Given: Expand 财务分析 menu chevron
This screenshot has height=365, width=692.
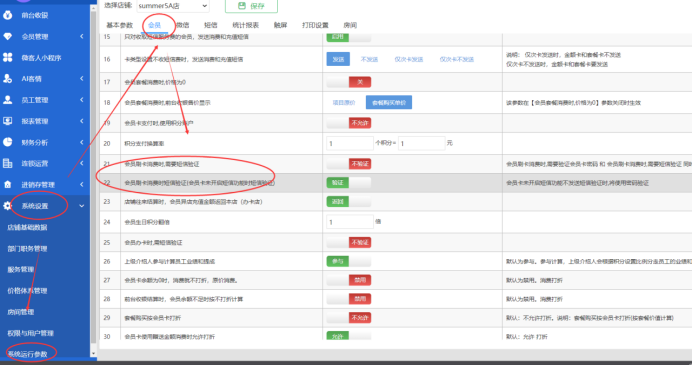Looking at the screenshot, I should 82,142.
